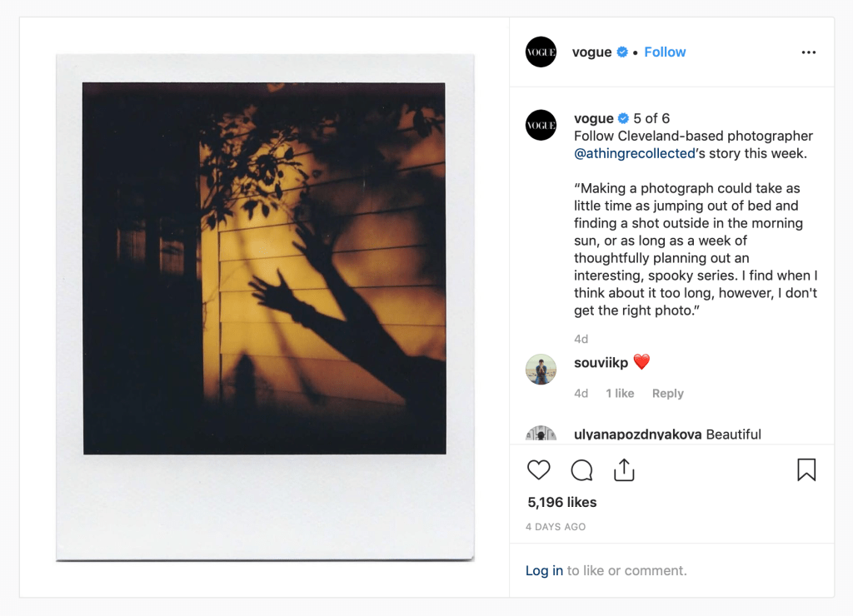Image resolution: width=853 pixels, height=616 pixels.
Task: Open comments with the speech bubble icon
Action: [x=581, y=470]
